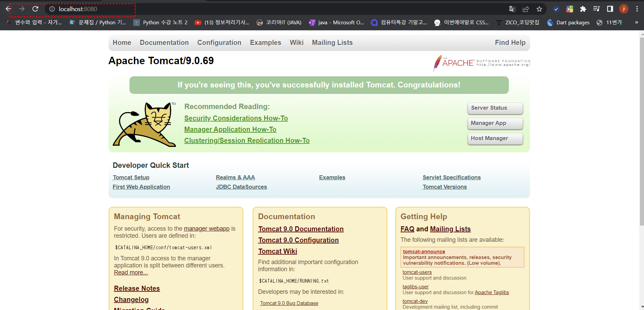Open the Examples link under Developer Quick Start
The width and height of the screenshot is (644, 310).
click(x=332, y=177)
